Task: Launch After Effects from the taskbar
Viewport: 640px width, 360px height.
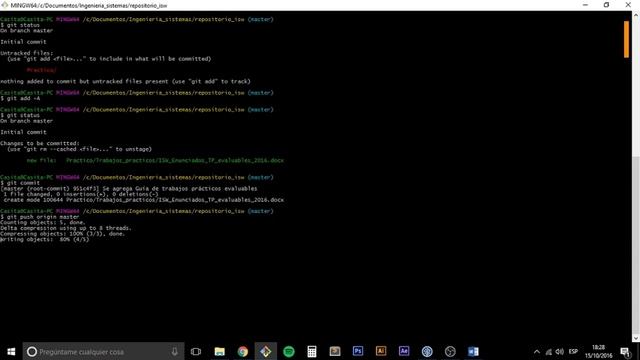Action: (404, 351)
